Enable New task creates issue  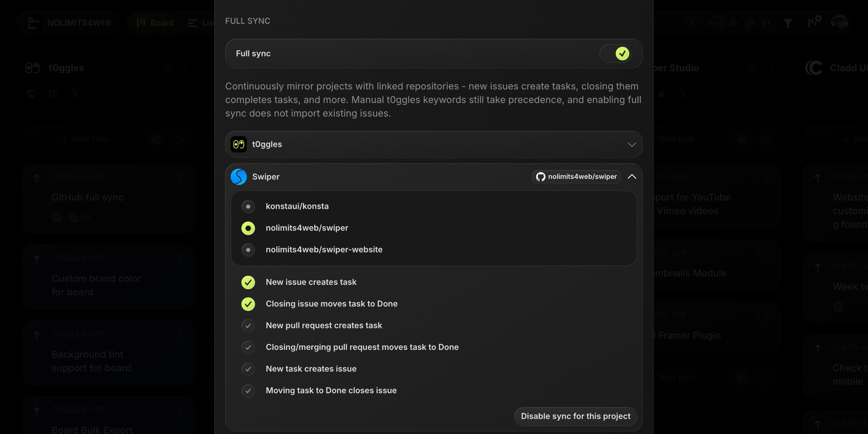click(x=248, y=369)
